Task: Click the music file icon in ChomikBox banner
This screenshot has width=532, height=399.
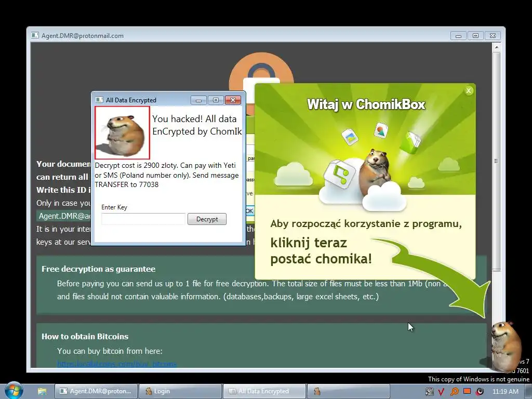Action: tap(339, 175)
